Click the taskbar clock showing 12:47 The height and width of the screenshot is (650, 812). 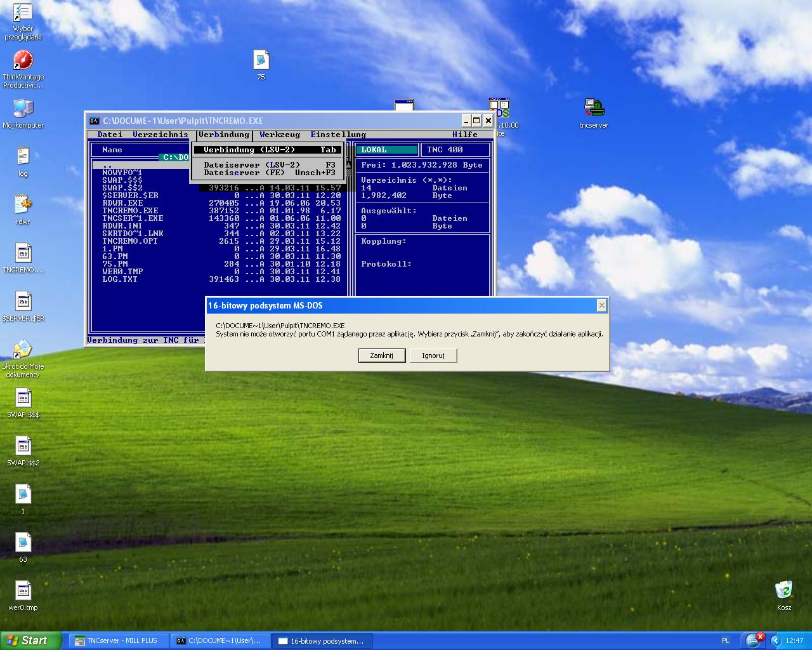pyautogui.click(x=794, y=640)
